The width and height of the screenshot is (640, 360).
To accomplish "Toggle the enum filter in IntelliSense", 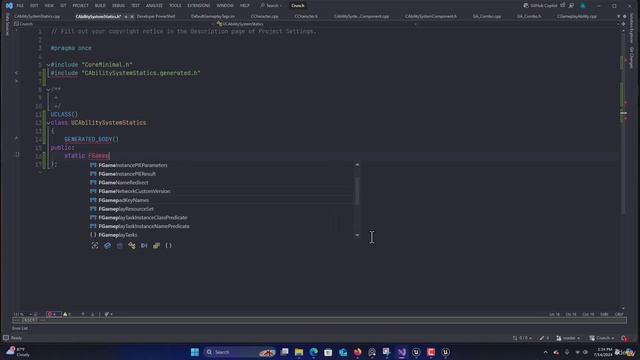I will (156, 245).
